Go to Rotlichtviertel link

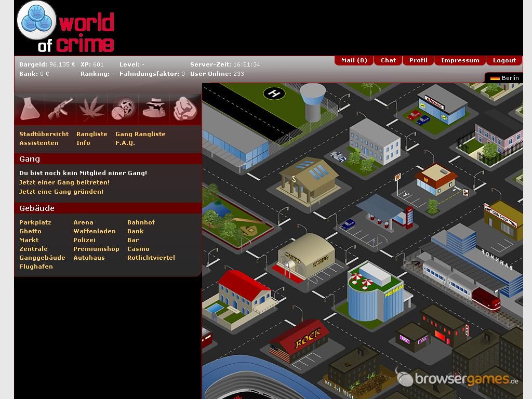[x=151, y=258]
